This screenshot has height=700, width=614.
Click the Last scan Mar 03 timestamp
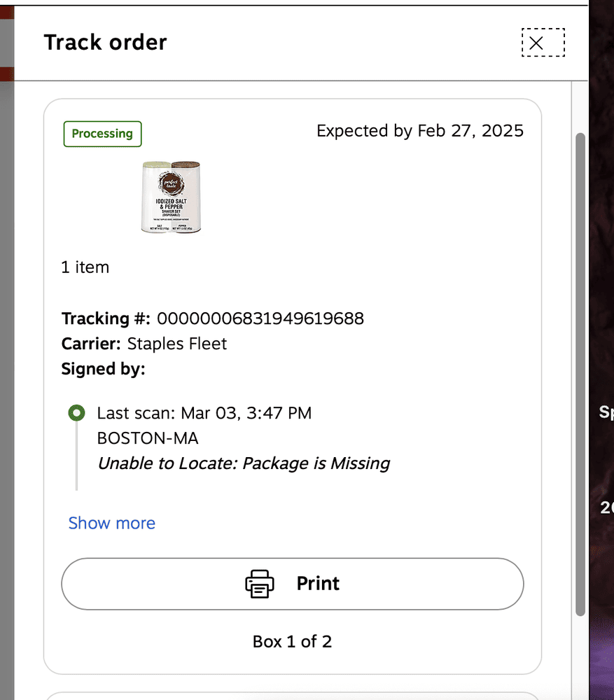[204, 413]
